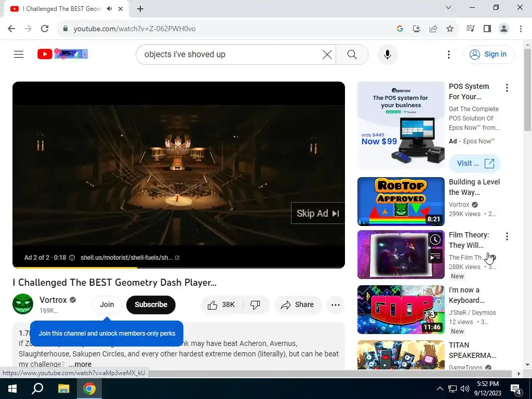Open Chrome three-dot menu

[521, 29]
